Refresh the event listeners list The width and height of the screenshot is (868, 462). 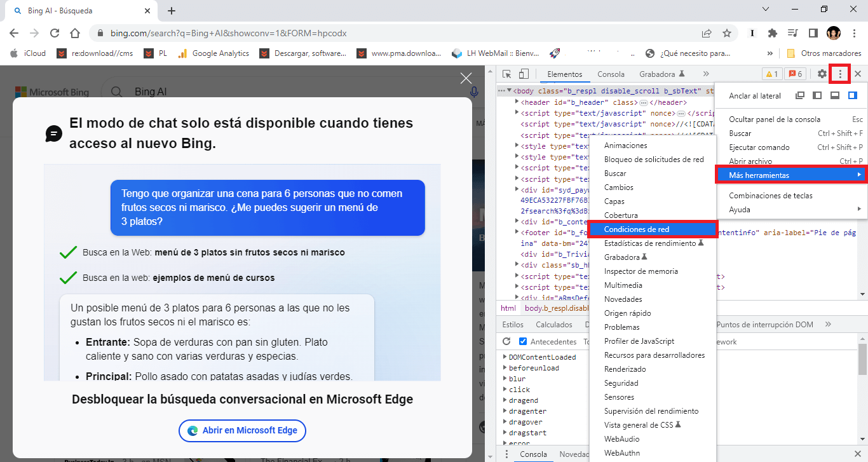[508, 342]
